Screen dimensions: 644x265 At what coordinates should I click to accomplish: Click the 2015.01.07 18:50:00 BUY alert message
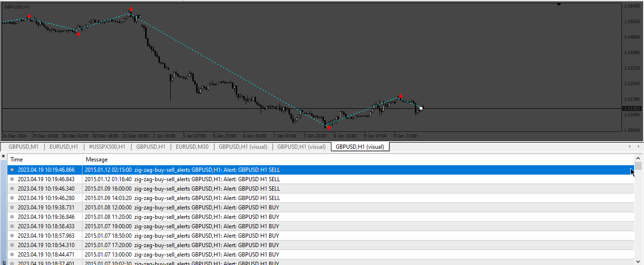(182, 236)
